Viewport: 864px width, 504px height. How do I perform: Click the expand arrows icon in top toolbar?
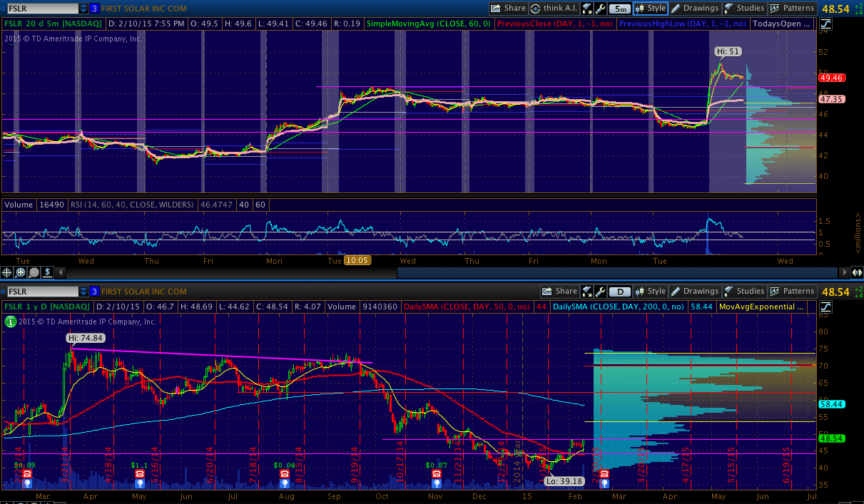pos(586,9)
